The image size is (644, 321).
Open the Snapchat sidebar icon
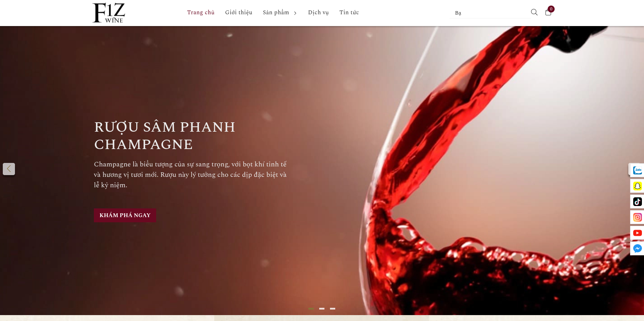point(637,186)
